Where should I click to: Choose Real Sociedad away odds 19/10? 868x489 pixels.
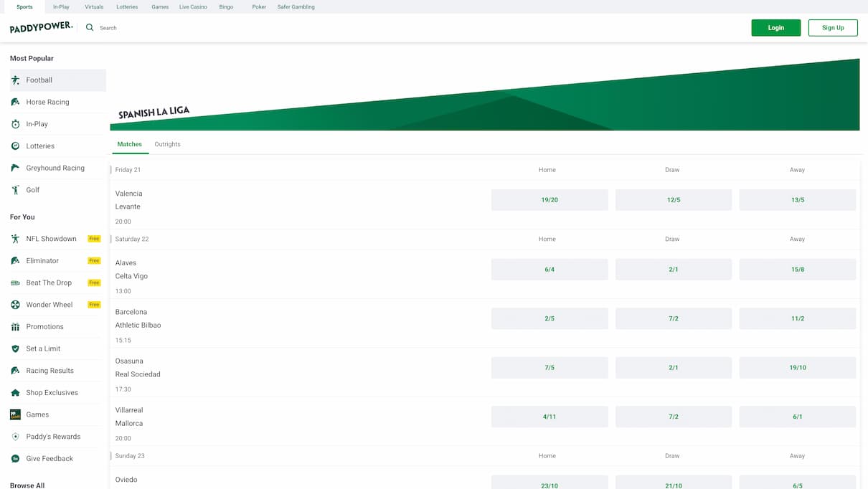(798, 368)
